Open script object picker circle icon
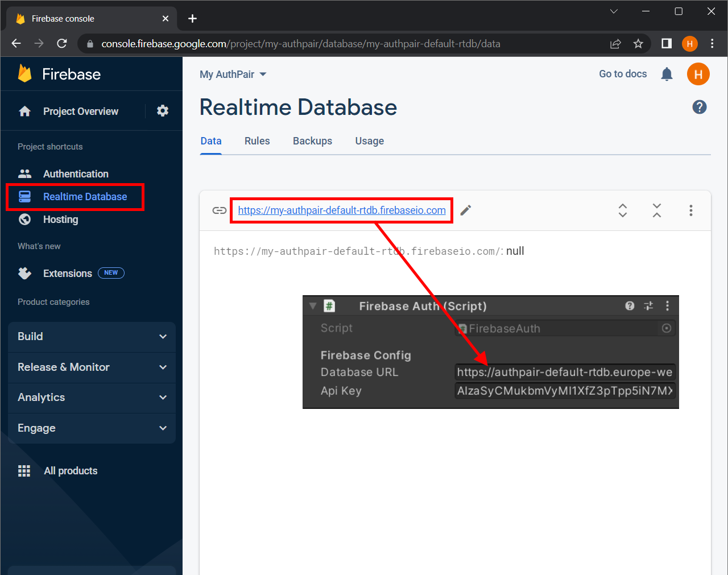This screenshot has width=728, height=575. 667,328
